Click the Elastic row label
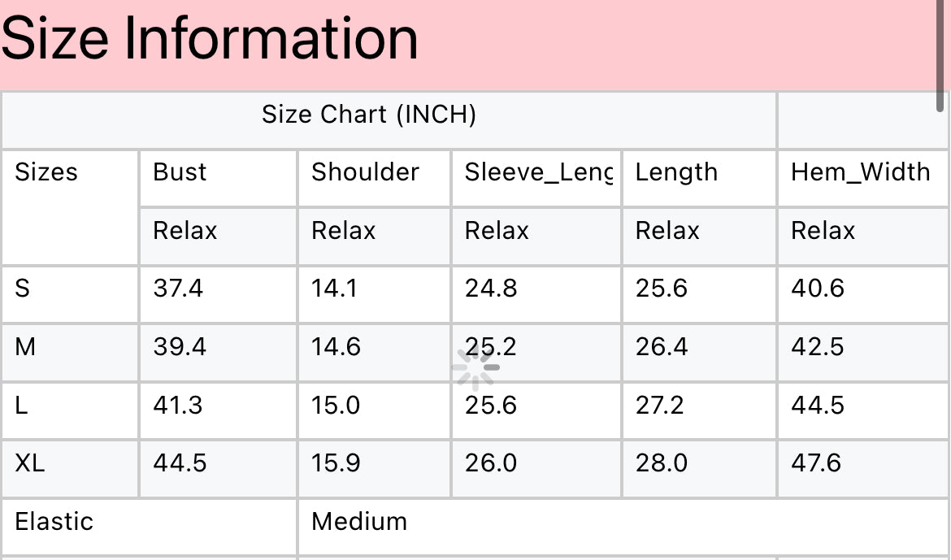951x560 pixels. coord(54,522)
